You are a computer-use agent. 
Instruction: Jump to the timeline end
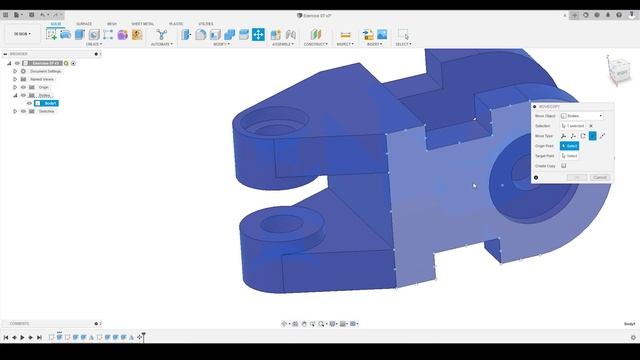pyautogui.click(x=39, y=338)
